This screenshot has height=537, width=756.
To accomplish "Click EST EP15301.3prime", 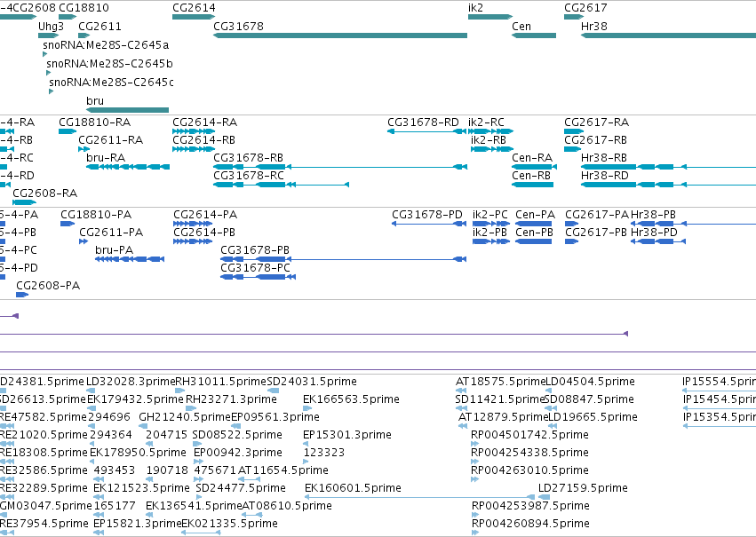I will click(x=347, y=435).
